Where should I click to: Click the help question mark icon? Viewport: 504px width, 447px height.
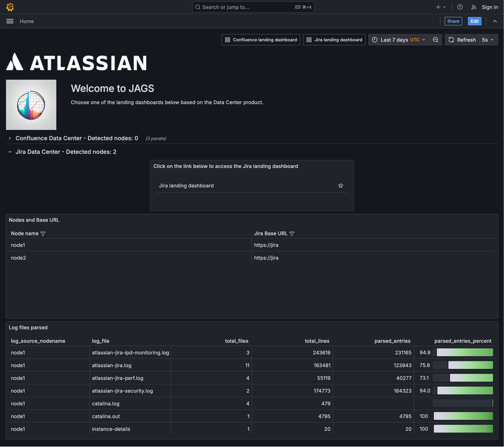coord(460,7)
